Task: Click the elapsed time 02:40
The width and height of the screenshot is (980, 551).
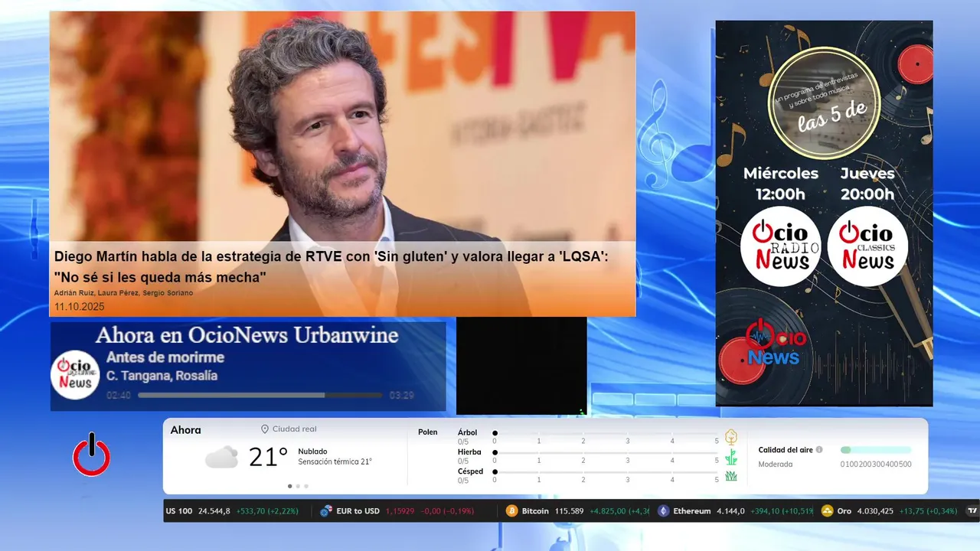Action: [119, 396]
